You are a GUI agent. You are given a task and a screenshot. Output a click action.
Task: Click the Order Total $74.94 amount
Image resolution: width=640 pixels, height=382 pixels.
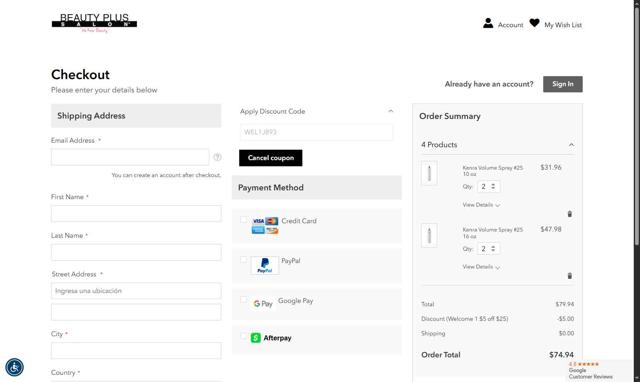561,355
